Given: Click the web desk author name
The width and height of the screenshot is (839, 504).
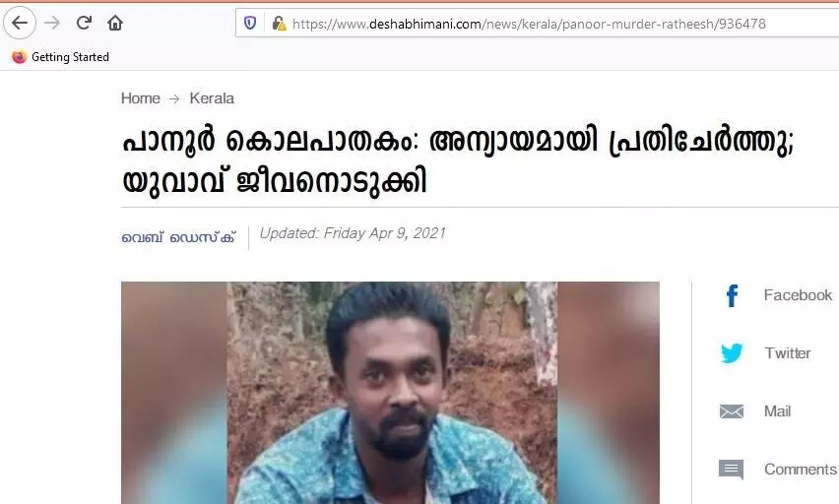Looking at the screenshot, I should [x=178, y=237].
